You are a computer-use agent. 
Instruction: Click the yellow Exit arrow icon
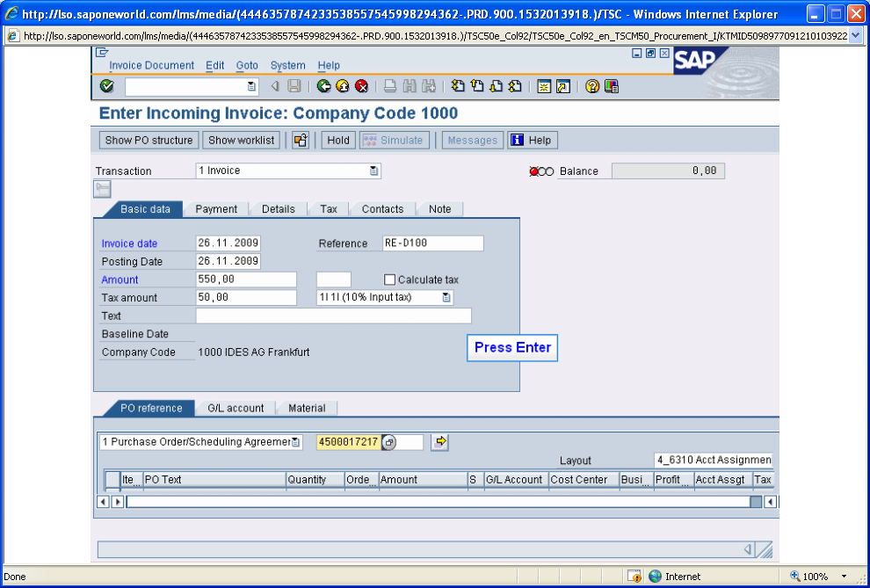pyautogui.click(x=343, y=86)
